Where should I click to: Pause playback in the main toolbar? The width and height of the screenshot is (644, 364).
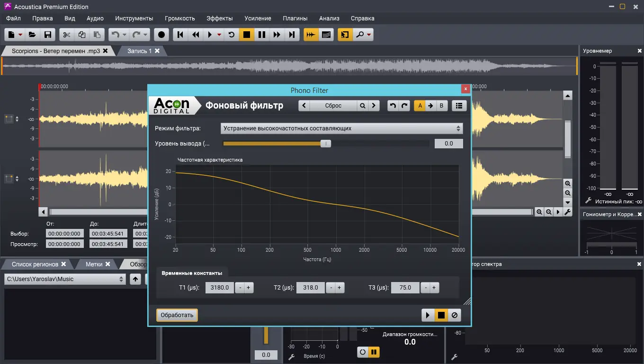261,35
